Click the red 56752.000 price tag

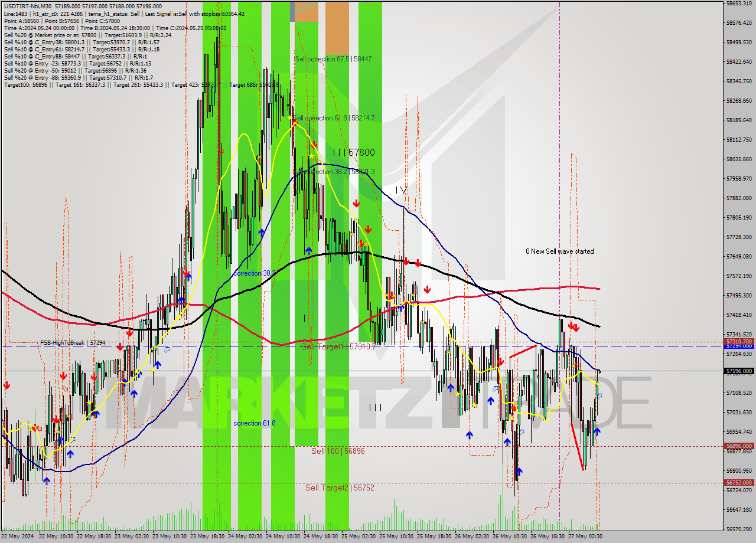738,482
